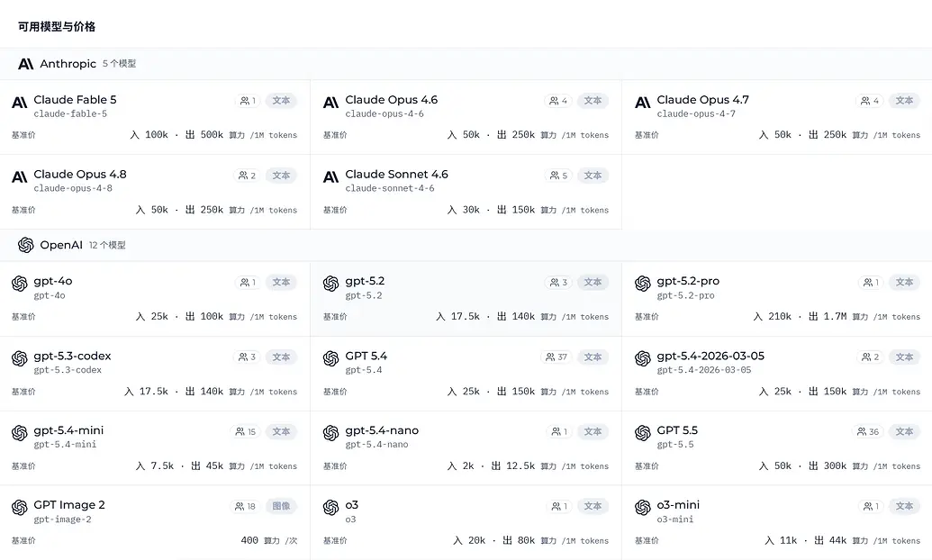Open the GPT 5.5 model title
The width and height of the screenshot is (932, 560).
coord(677,430)
